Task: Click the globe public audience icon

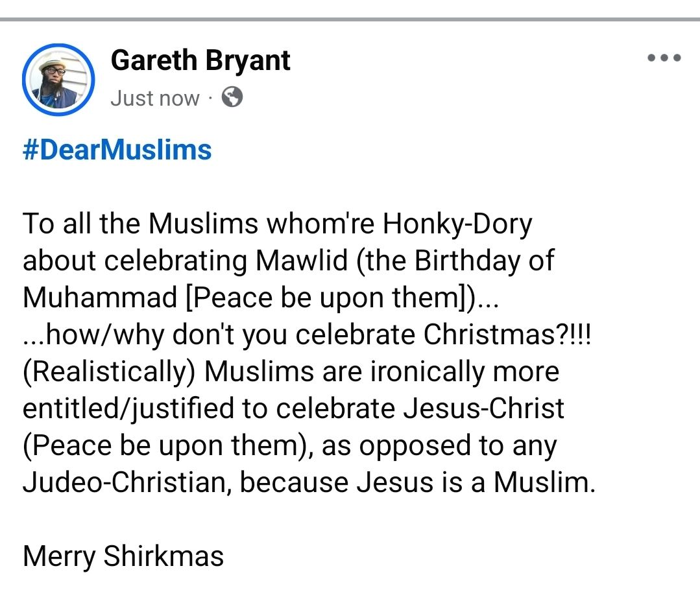Action: pos(232,98)
